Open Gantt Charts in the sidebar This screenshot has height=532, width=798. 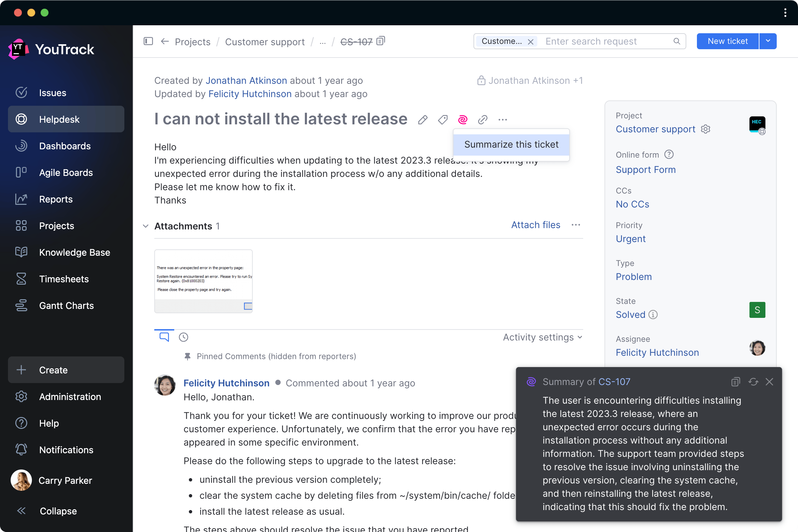pos(66,305)
